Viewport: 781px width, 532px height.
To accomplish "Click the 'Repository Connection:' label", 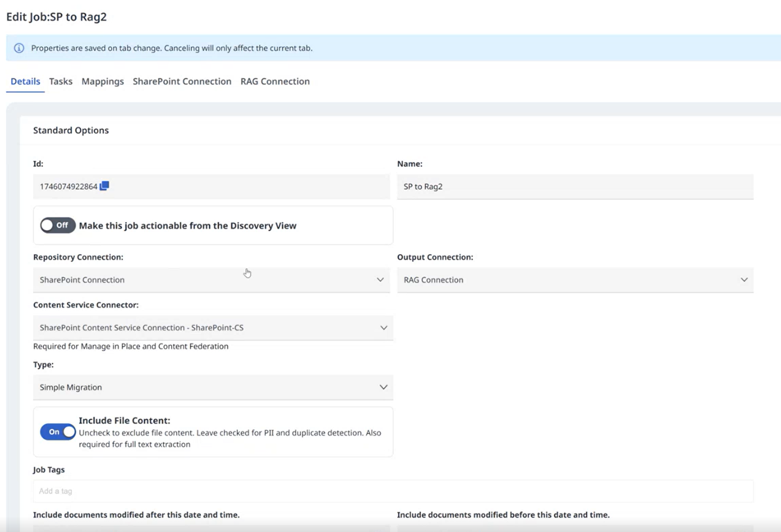I will coord(78,257).
